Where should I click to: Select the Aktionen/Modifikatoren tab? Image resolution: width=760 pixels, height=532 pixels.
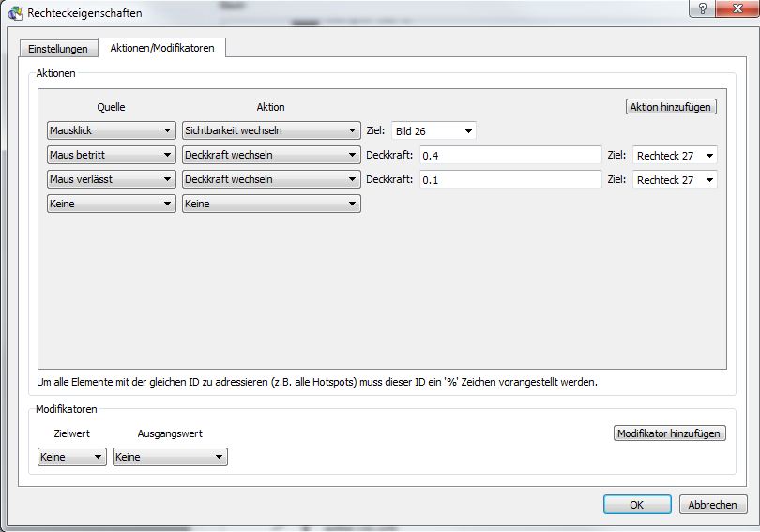(162, 48)
